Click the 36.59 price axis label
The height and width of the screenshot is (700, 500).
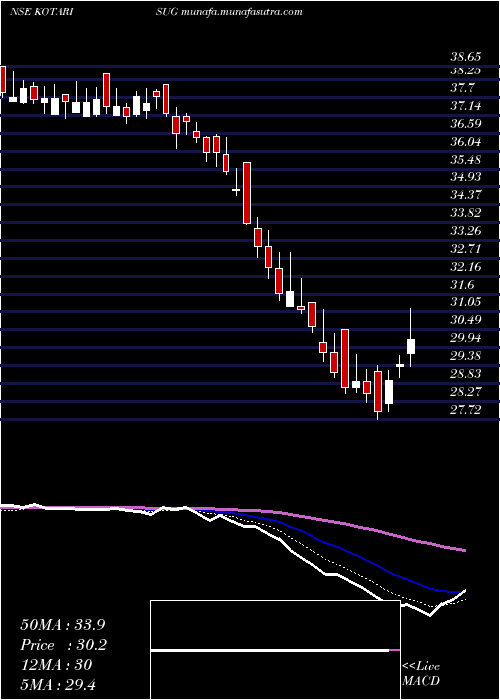(x=467, y=124)
